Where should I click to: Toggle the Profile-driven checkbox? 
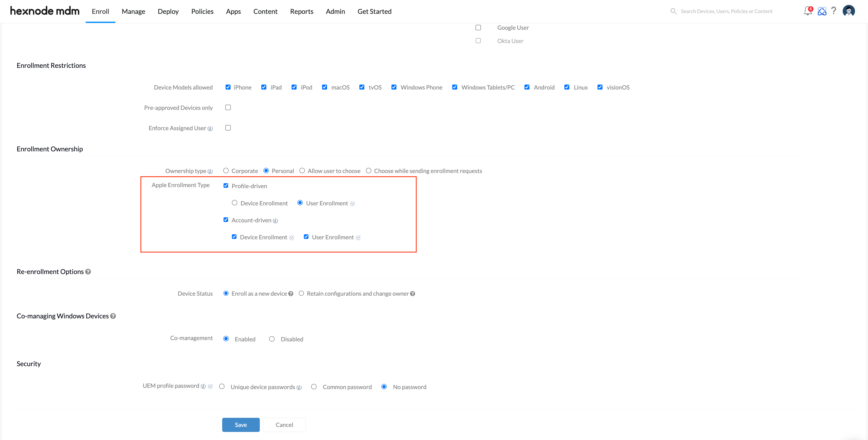pos(226,186)
